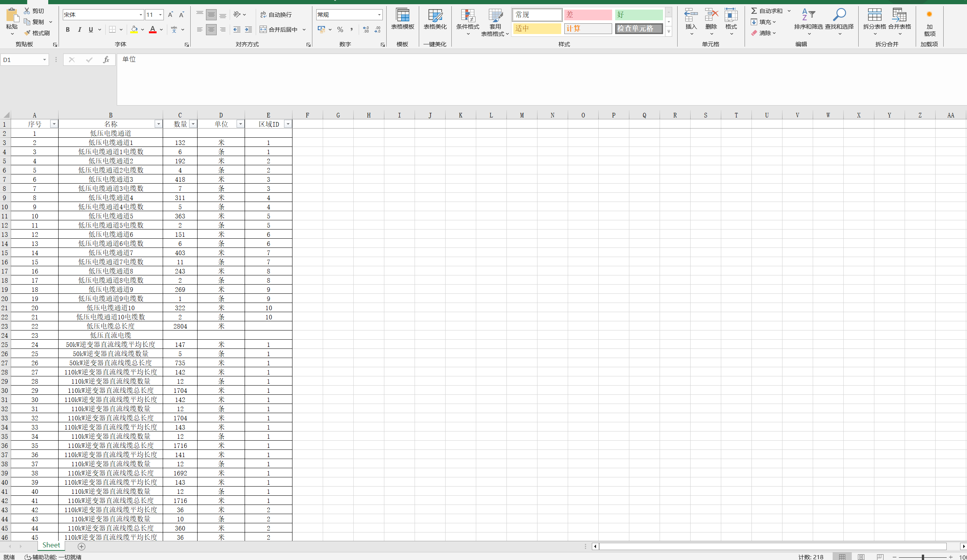Apply the 差 cell style
This screenshot has height=560, width=967.
pos(588,15)
